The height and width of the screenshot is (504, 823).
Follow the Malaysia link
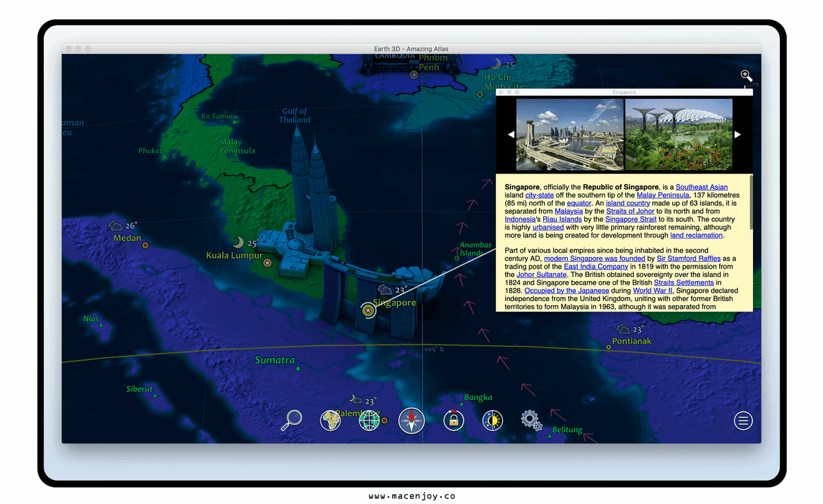[569, 211]
